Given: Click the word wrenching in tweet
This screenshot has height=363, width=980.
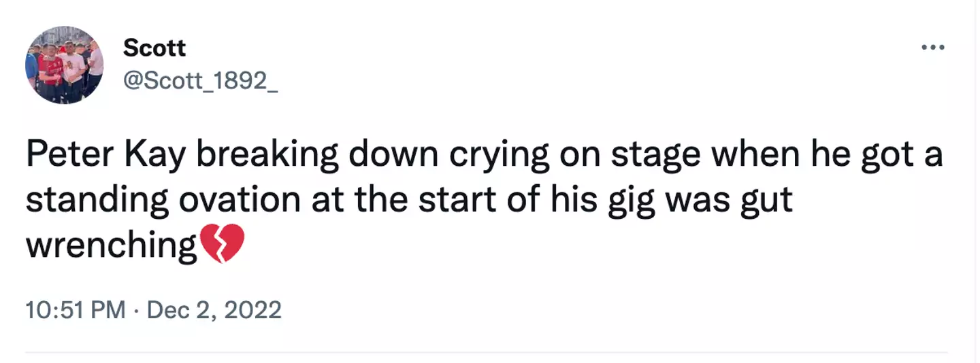Looking at the screenshot, I should tap(111, 245).
